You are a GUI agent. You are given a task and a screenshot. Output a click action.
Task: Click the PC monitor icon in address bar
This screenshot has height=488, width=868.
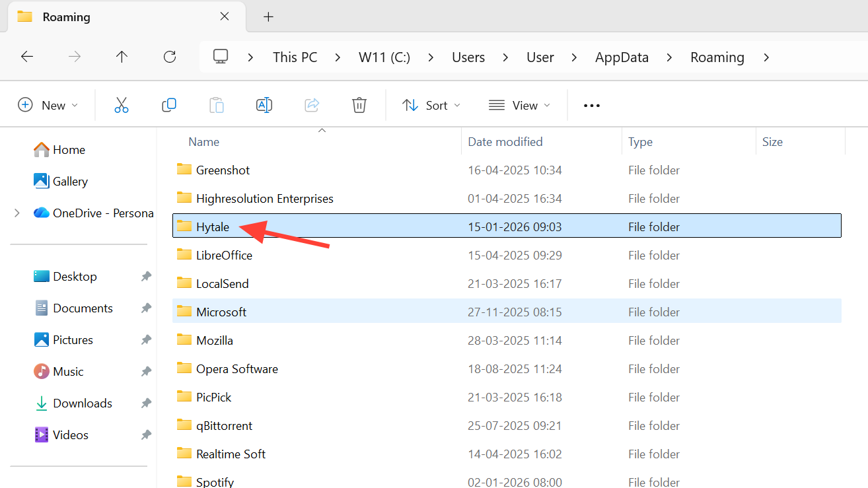coord(221,57)
